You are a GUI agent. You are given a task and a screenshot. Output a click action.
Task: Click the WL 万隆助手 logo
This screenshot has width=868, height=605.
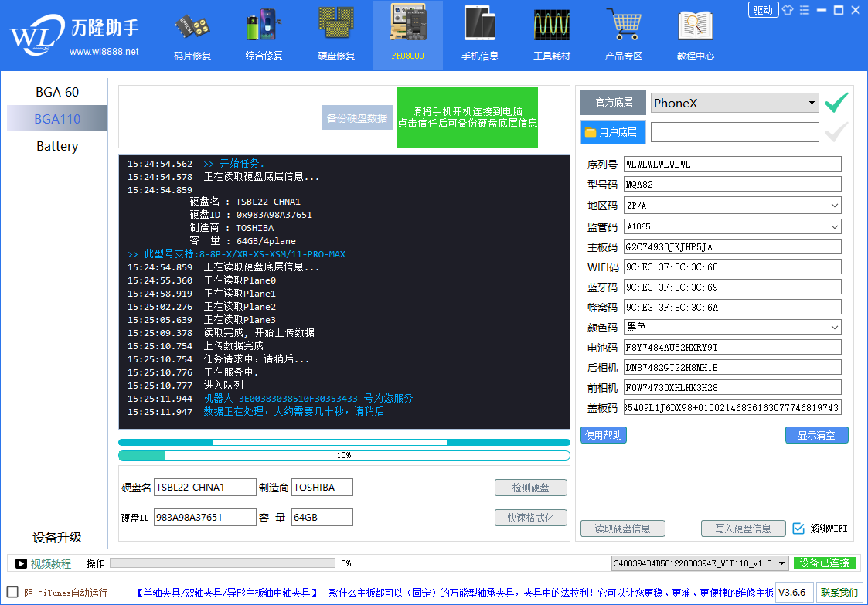tap(74, 34)
